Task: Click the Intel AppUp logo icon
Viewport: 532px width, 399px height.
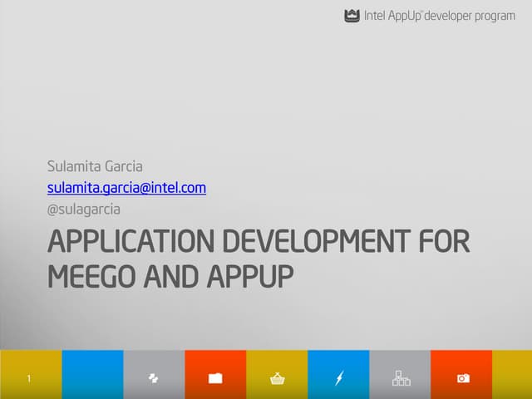Action: tap(352, 16)
